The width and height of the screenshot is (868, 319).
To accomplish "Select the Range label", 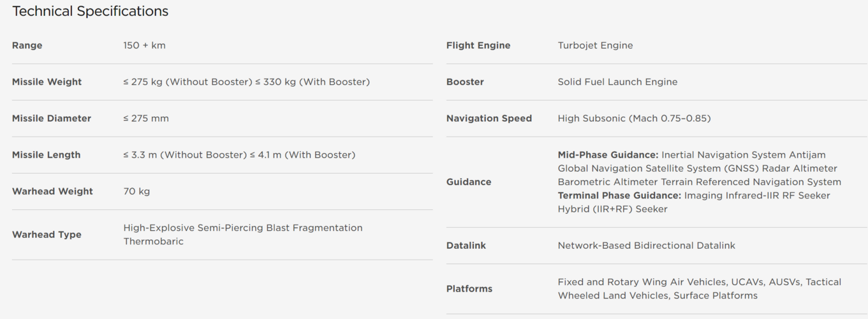I will coord(27,45).
